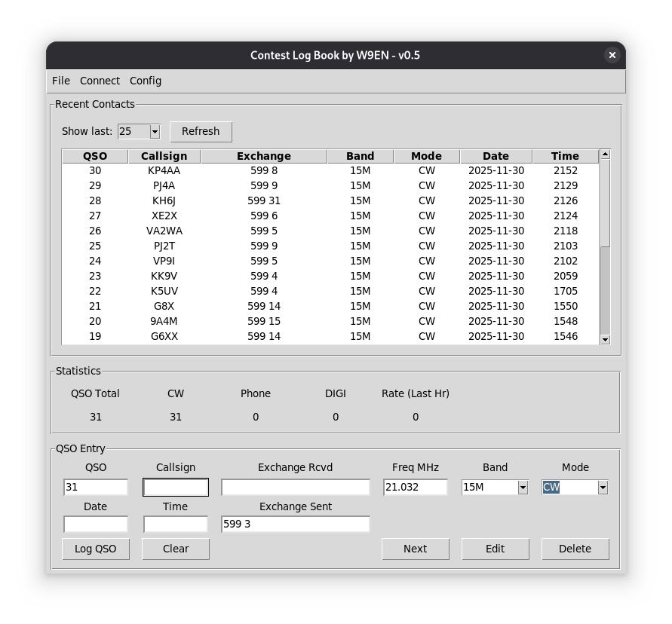Screen dimensions: 672x624
Task: Open the Band dropdown arrow
Action: tap(523, 488)
